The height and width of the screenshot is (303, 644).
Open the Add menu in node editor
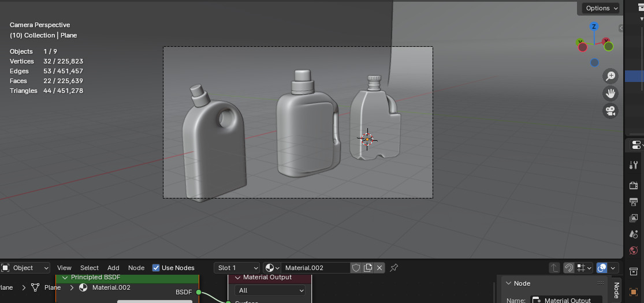(113, 268)
